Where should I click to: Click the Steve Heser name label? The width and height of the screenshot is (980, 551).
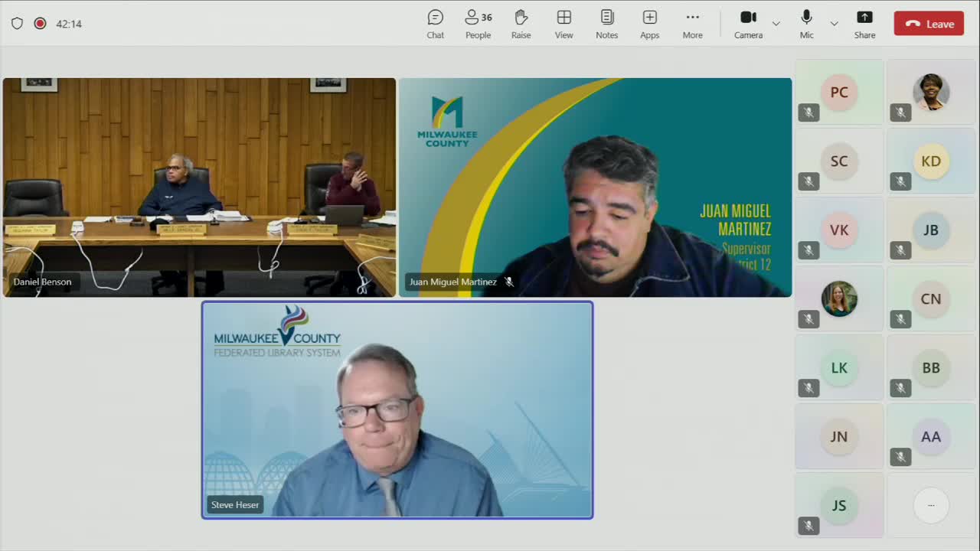click(235, 505)
